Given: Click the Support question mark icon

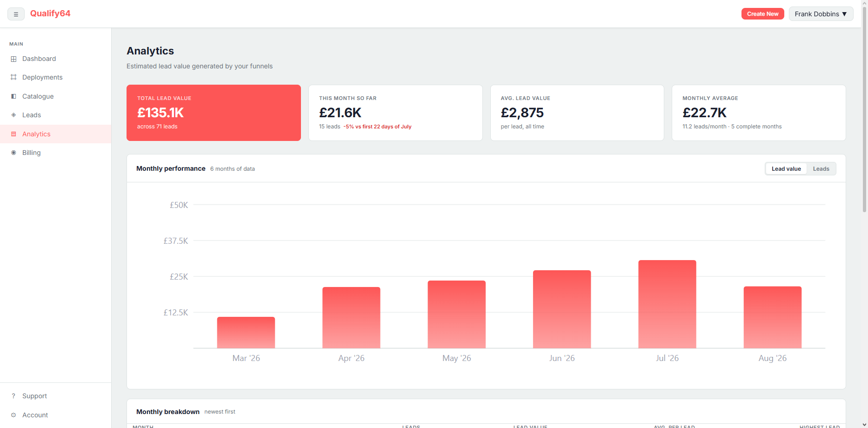Looking at the screenshot, I should [x=13, y=396].
